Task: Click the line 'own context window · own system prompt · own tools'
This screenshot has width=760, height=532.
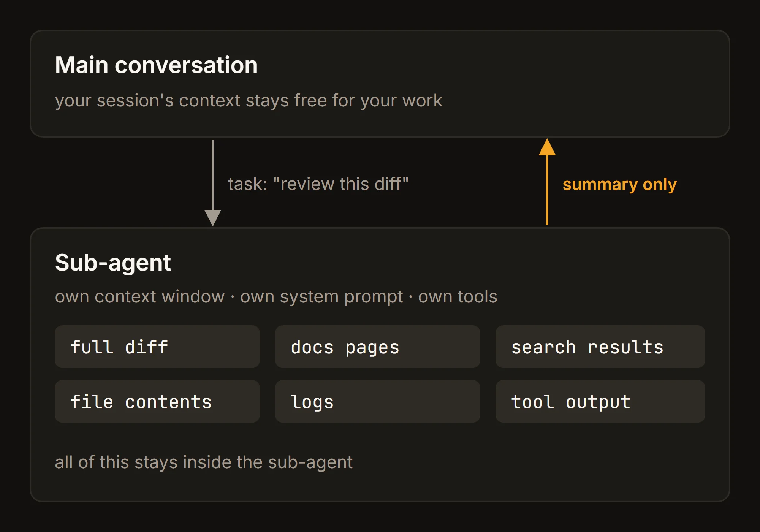Action: (x=276, y=296)
